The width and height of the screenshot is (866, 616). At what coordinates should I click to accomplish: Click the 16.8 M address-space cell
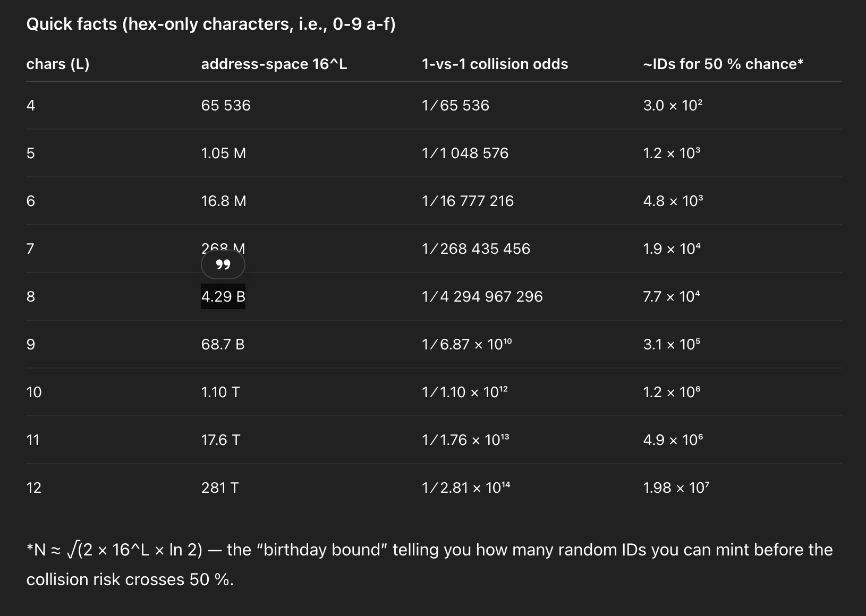(x=224, y=201)
